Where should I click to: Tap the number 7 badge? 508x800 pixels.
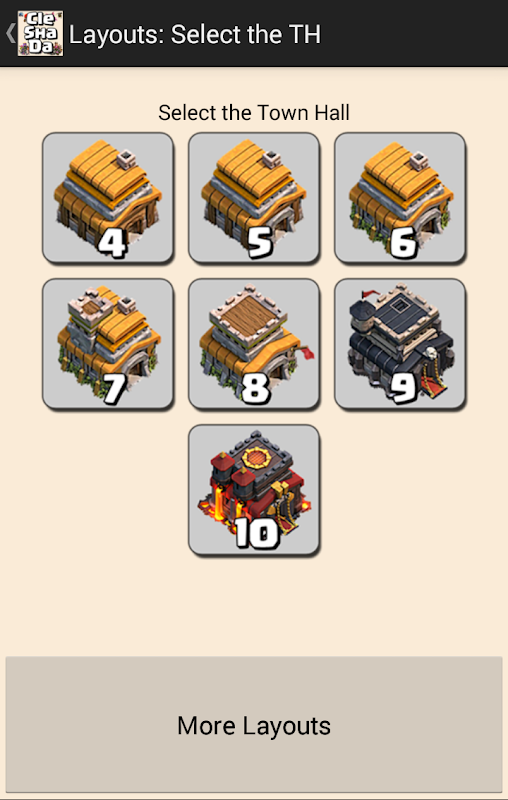click(x=115, y=388)
